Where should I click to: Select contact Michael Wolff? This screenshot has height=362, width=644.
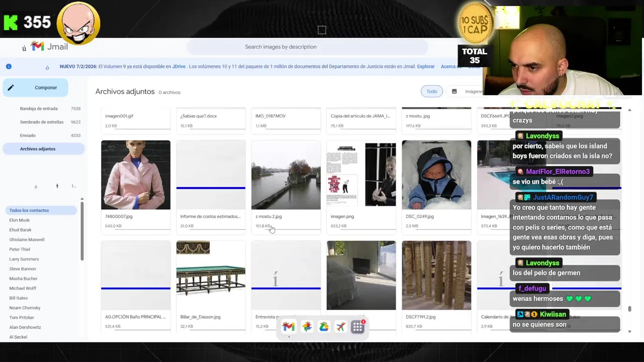pos(23,288)
